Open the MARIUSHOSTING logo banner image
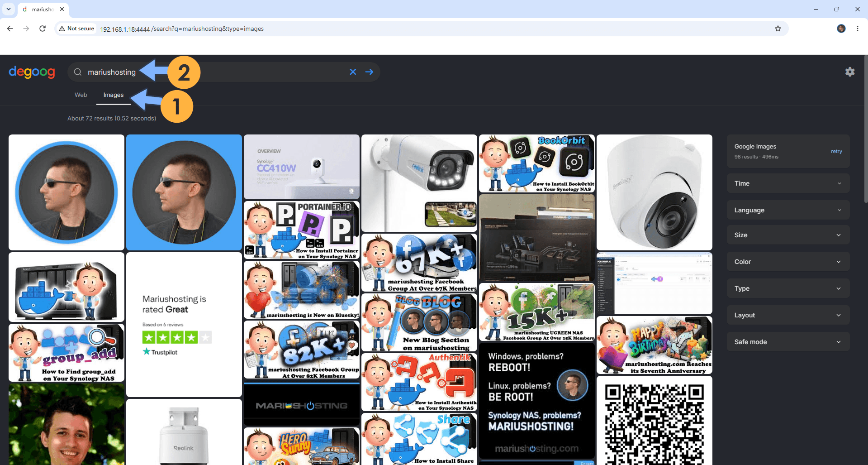868x465 pixels. [302, 404]
